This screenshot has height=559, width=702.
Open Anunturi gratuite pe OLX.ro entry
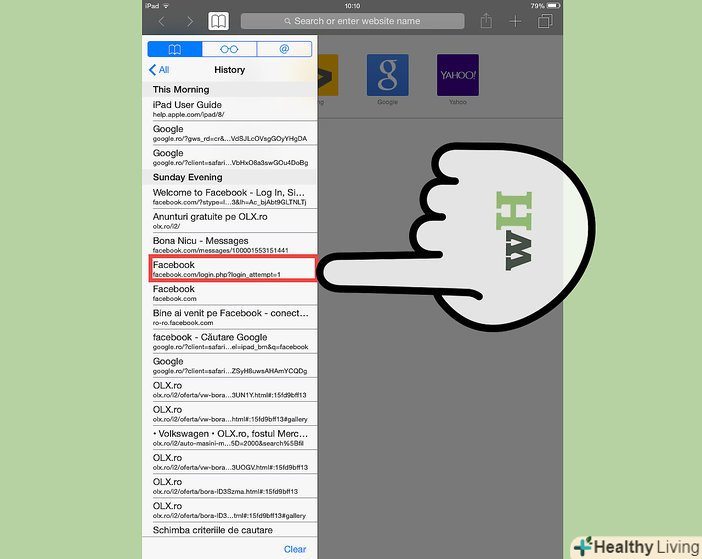tap(230, 221)
